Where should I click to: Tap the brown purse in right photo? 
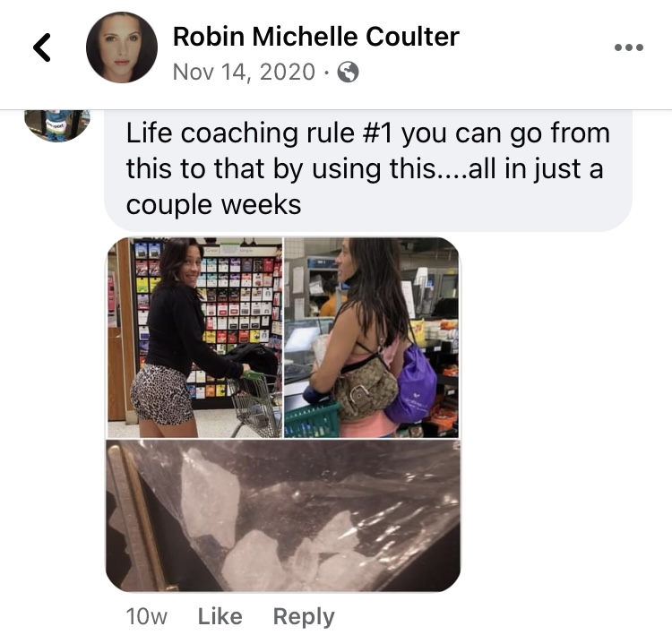point(366,390)
